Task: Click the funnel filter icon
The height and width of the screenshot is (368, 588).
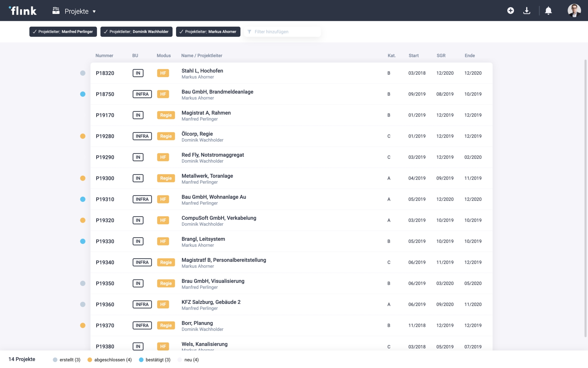Action: click(249, 32)
